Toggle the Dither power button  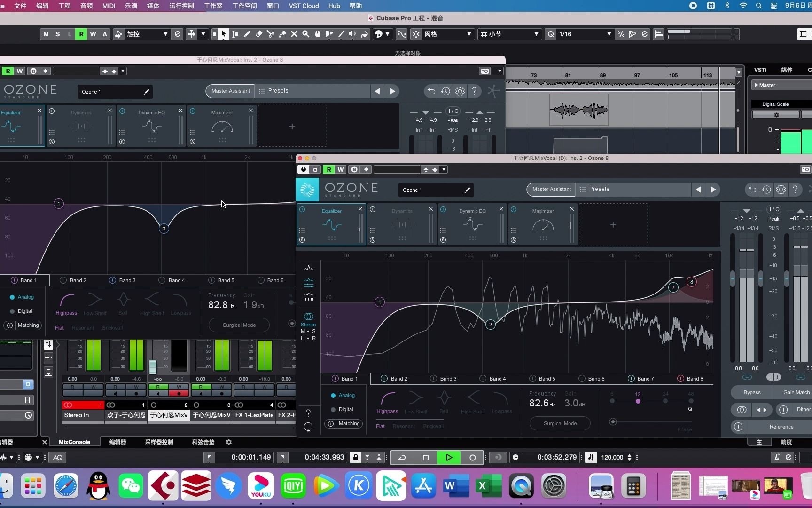coord(783,410)
